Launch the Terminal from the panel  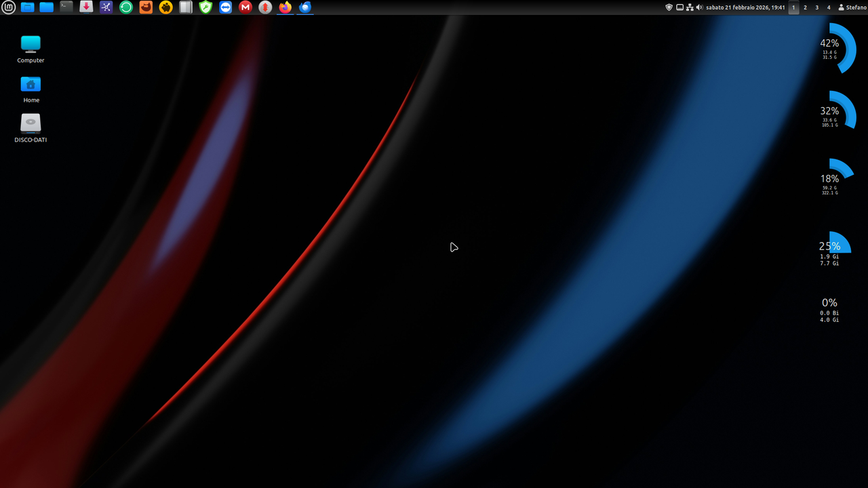(66, 7)
